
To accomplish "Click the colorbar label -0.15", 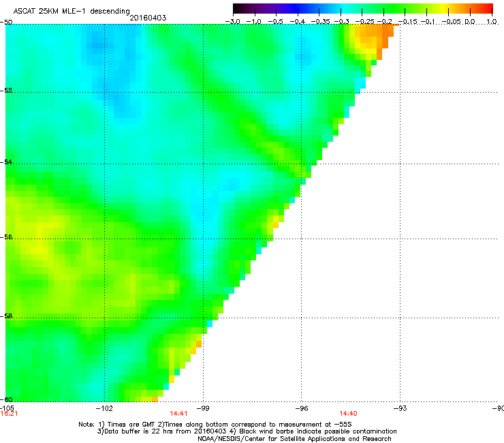I will 407,22.
